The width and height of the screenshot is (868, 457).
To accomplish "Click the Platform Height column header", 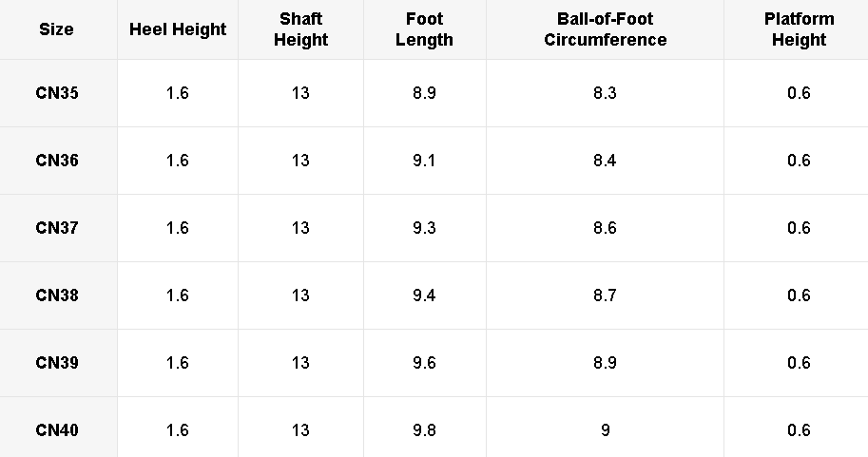I will pyautogui.click(x=799, y=29).
